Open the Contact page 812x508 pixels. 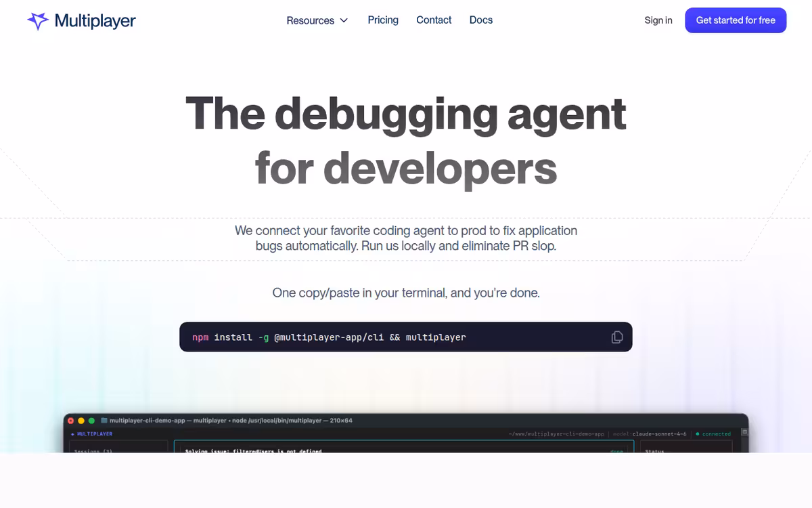(x=434, y=20)
